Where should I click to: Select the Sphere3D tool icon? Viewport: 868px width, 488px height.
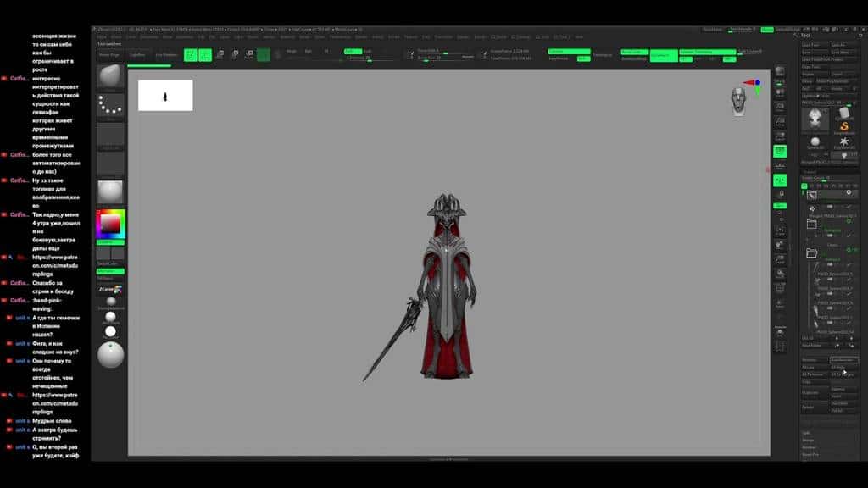[815, 142]
